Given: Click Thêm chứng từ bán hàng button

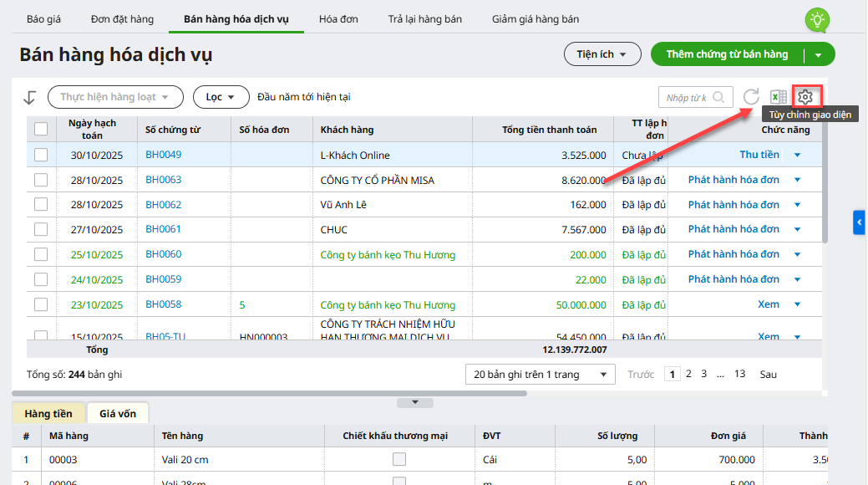Looking at the screenshot, I should pyautogui.click(x=727, y=54).
